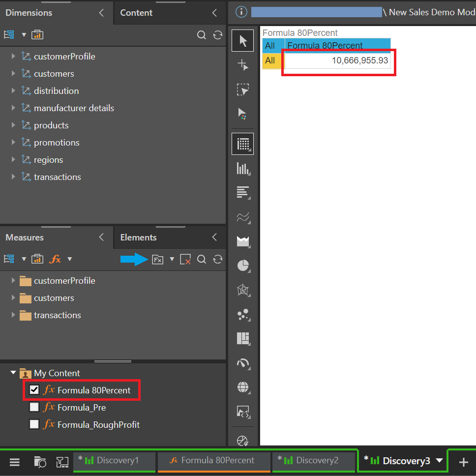Collapse the My Content folder
This screenshot has width=476, height=476.
coord(13,372)
